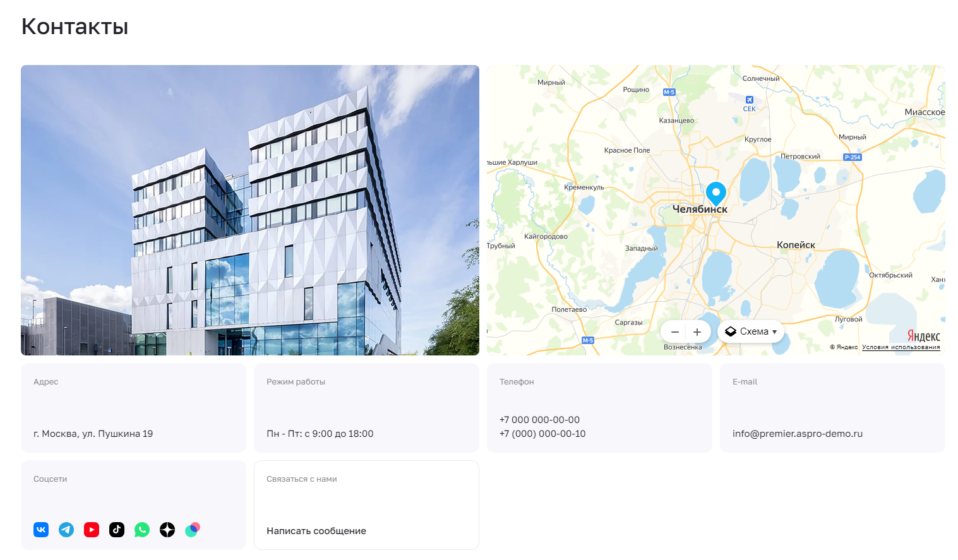Screen dimensions: 958x560
Task: Zoom out the map with minus button
Action: [x=675, y=332]
